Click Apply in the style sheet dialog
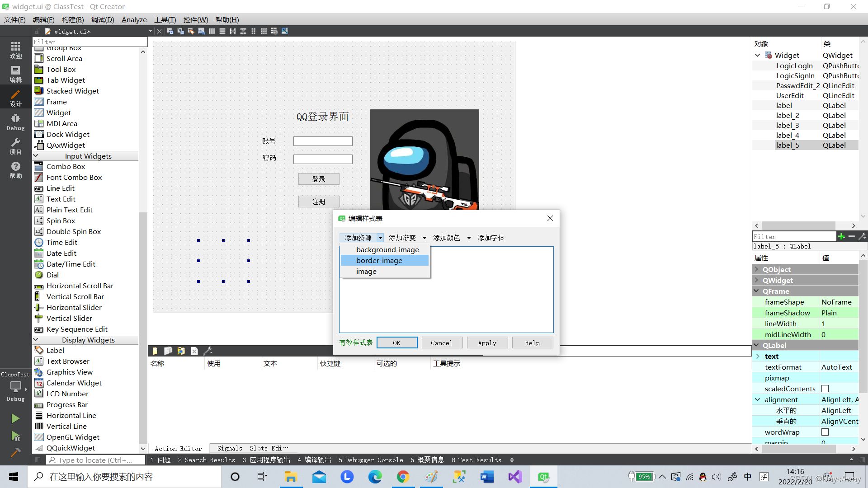Image resolution: width=868 pixels, height=488 pixels. pyautogui.click(x=487, y=343)
